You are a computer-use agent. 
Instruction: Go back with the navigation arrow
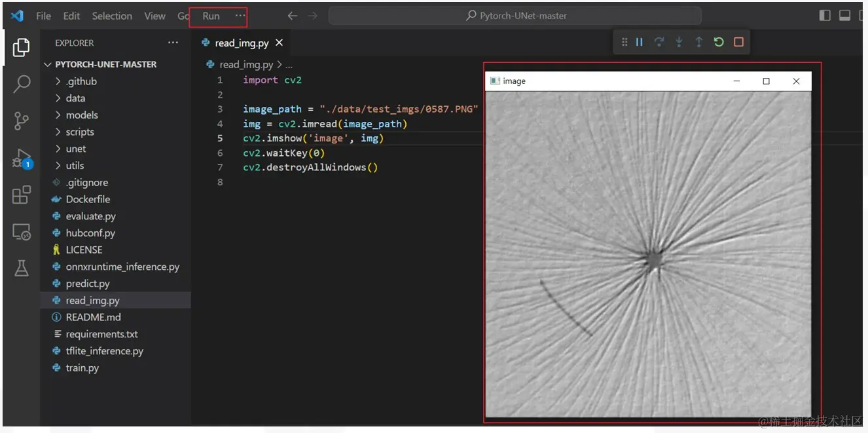(x=293, y=16)
